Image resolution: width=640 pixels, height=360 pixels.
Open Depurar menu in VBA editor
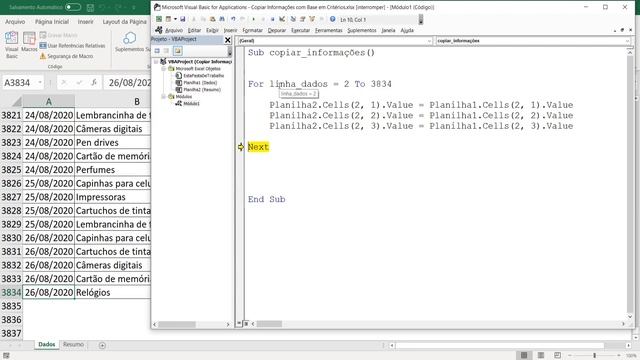point(277,30)
